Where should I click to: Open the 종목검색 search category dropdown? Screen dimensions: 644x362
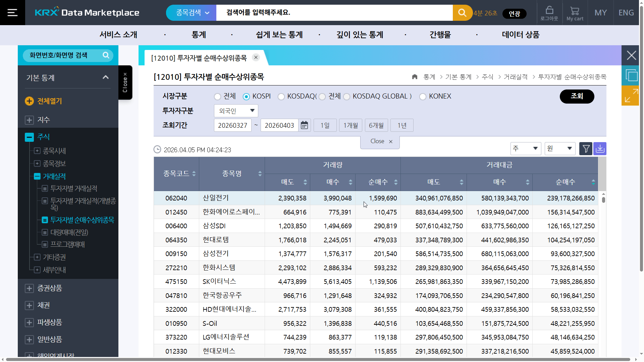tap(191, 12)
